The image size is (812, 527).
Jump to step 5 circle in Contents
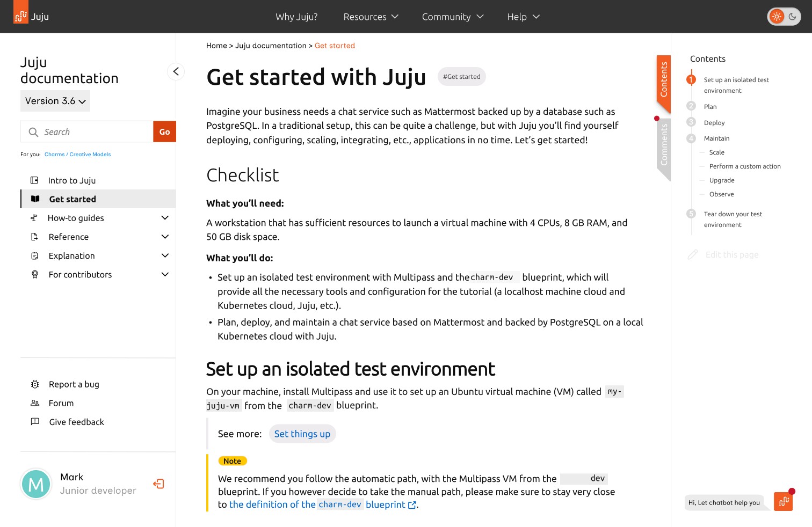(691, 214)
